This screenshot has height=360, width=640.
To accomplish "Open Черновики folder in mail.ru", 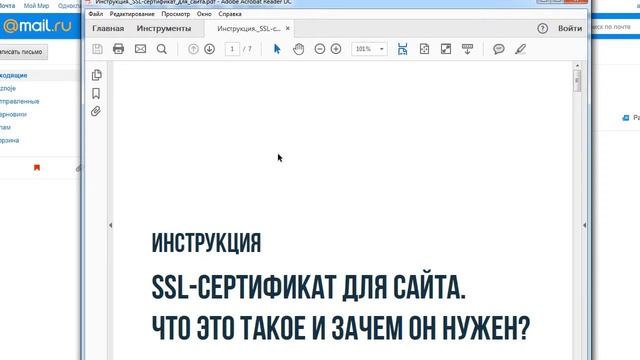I will click(x=13, y=114).
